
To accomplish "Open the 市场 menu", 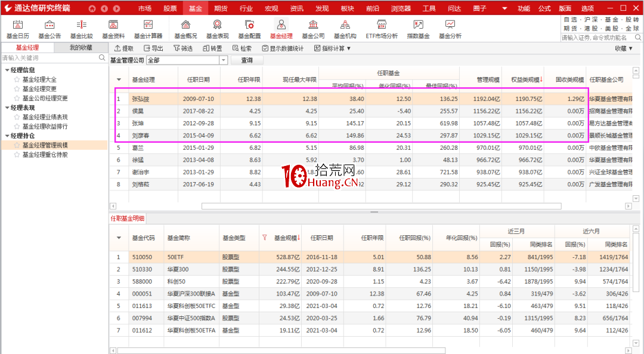I will tap(144, 8).
